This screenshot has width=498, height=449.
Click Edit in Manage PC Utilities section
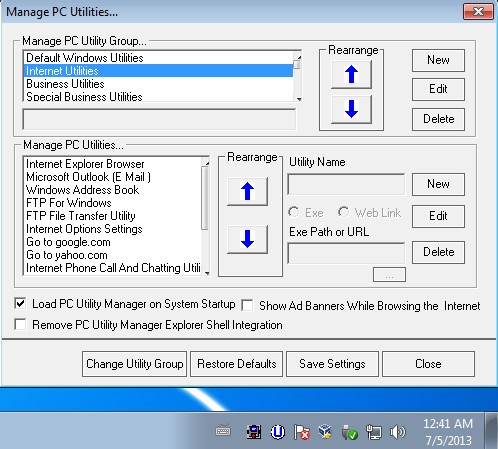point(438,216)
